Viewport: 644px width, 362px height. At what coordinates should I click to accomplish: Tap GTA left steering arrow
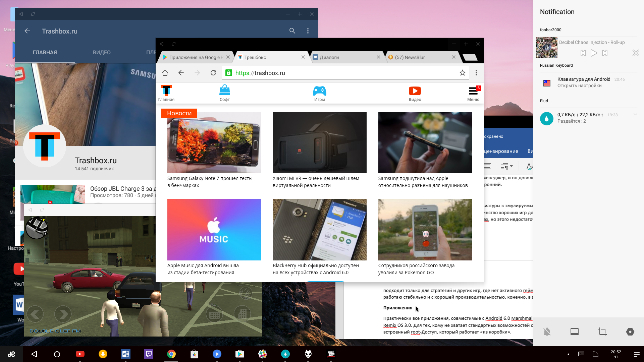tap(35, 314)
